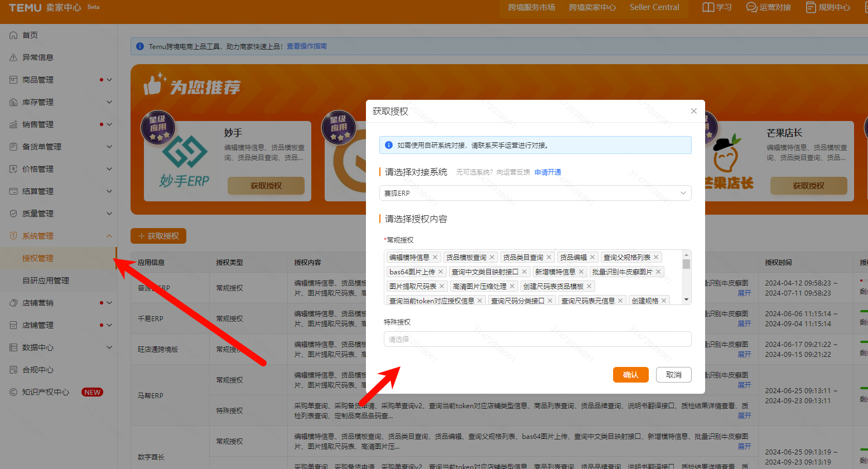Expand the 库存管理 sidebar menu
The width and height of the screenshot is (868, 469).
pos(109,102)
